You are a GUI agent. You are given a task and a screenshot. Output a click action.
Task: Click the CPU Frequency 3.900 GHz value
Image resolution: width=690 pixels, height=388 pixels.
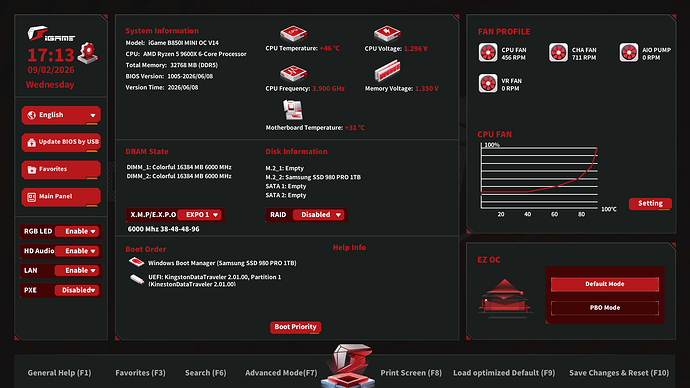[328, 88]
